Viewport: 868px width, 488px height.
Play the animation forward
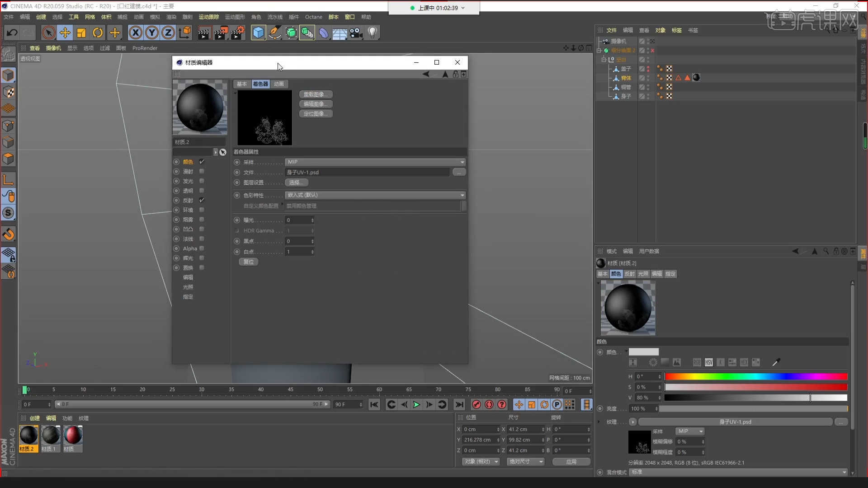click(416, 404)
